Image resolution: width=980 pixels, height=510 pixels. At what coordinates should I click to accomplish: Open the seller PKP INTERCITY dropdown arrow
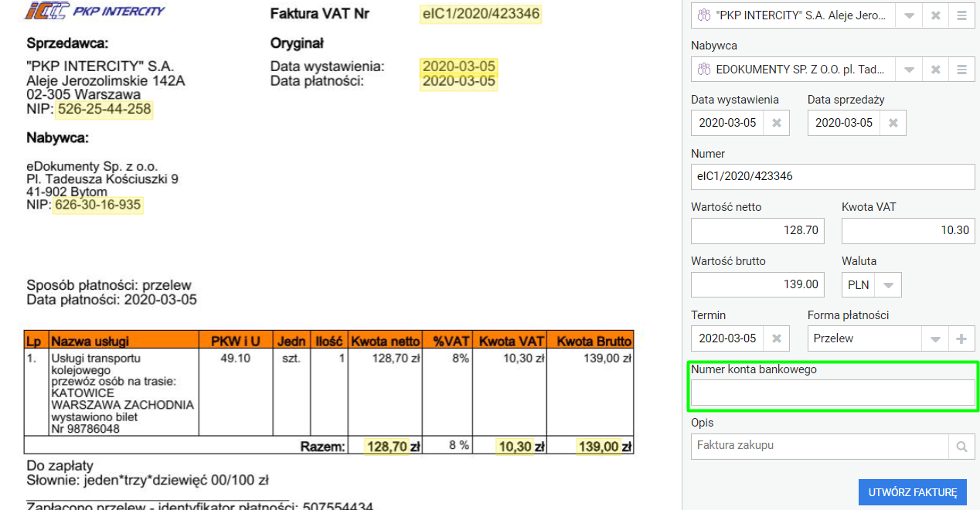point(909,15)
